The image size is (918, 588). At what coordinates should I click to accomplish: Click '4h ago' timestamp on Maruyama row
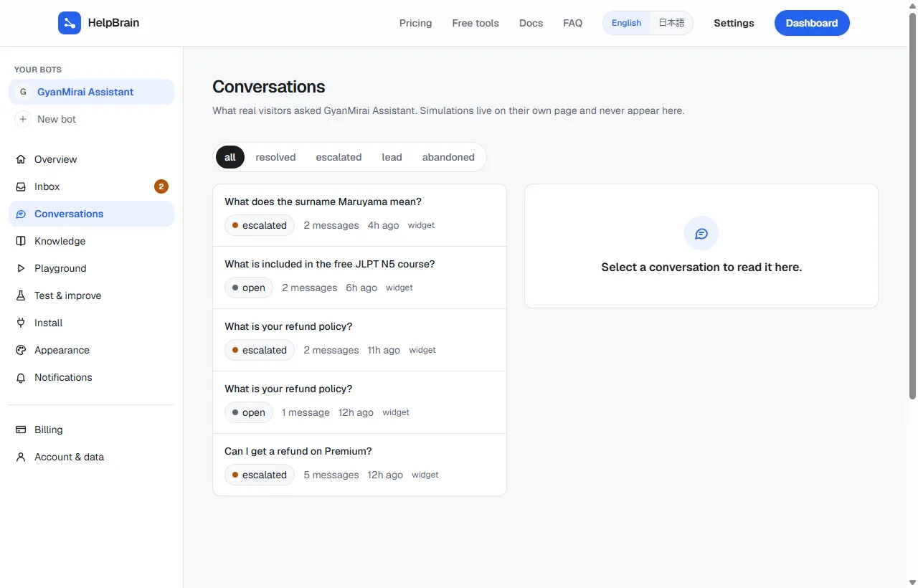click(x=383, y=225)
